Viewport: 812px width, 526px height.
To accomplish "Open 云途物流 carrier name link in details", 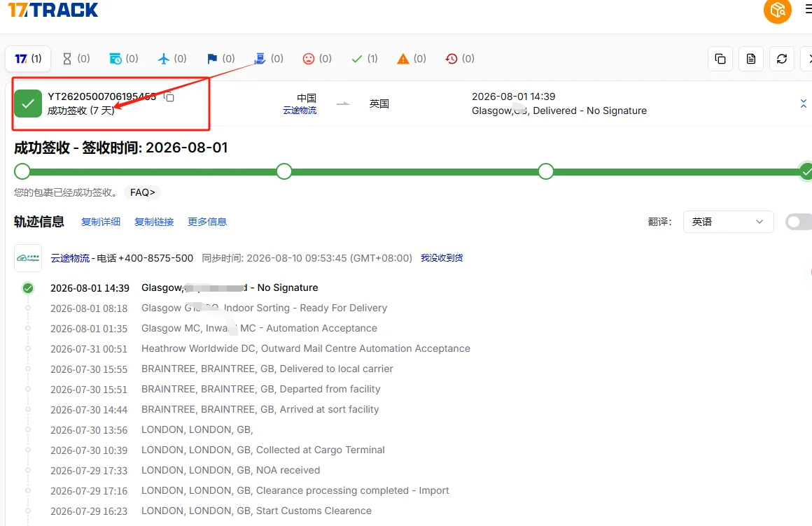I will (x=71, y=258).
